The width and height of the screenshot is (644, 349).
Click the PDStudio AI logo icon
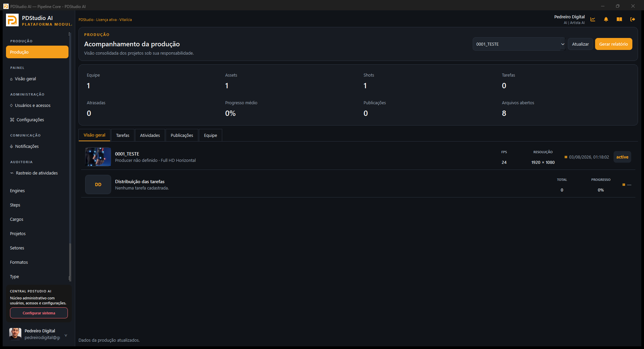[12, 20]
